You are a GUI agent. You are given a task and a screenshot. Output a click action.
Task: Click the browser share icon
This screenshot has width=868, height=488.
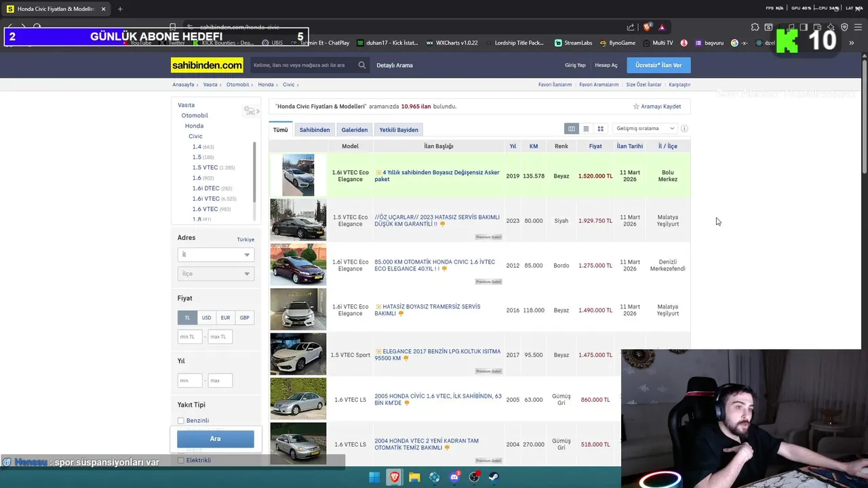click(631, 27)
